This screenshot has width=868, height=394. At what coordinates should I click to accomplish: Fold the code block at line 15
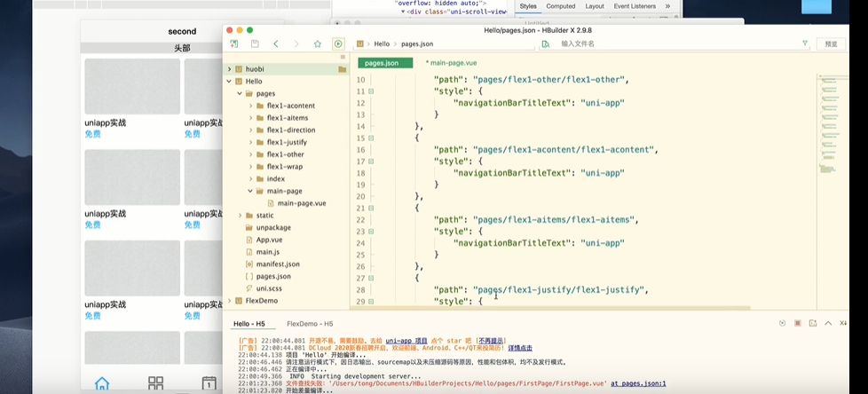(x=371, y=138)
